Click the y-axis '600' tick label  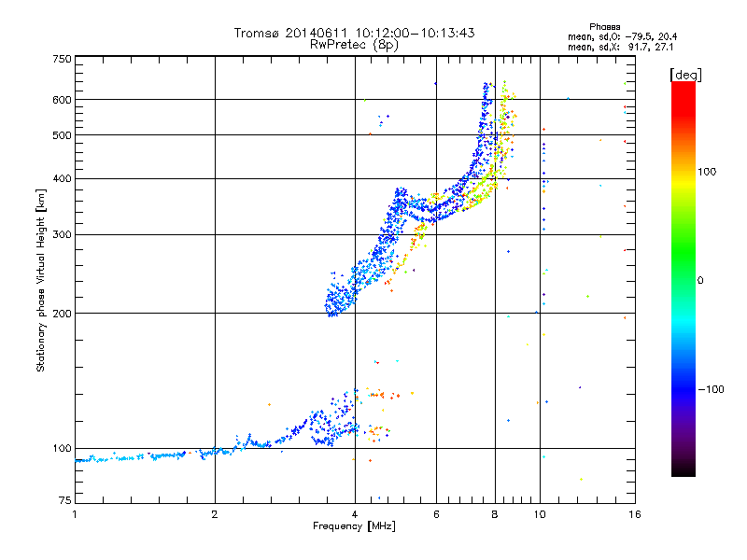tap(62, 100)
